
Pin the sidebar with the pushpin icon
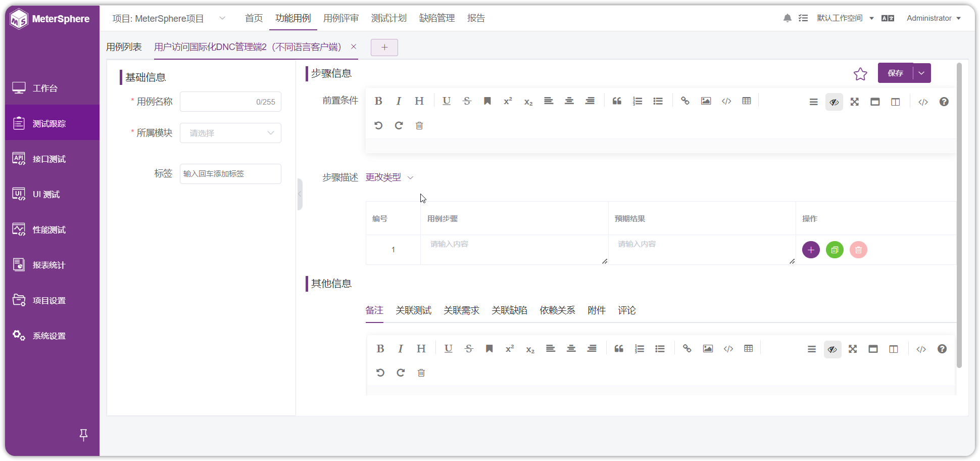click(x=83, y=435)
